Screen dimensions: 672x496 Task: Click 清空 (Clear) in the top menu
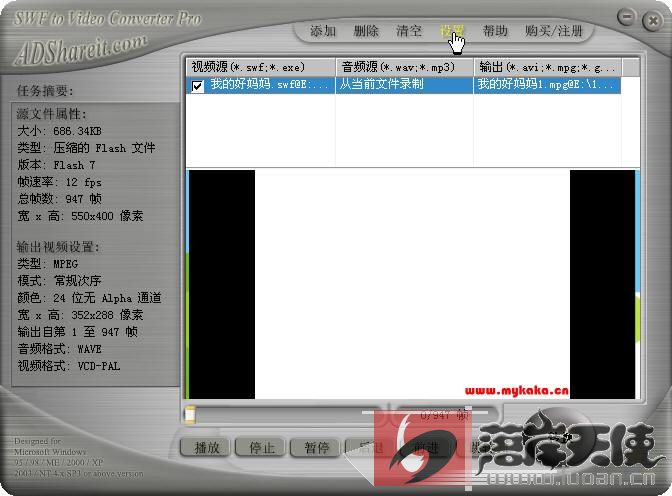coord(409,31)
